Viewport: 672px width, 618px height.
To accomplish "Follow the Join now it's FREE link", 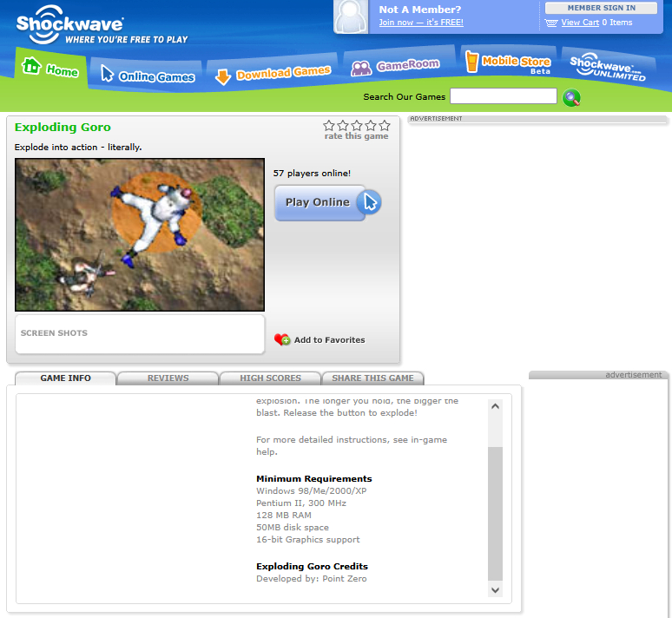I will click(x=421, y=23).
